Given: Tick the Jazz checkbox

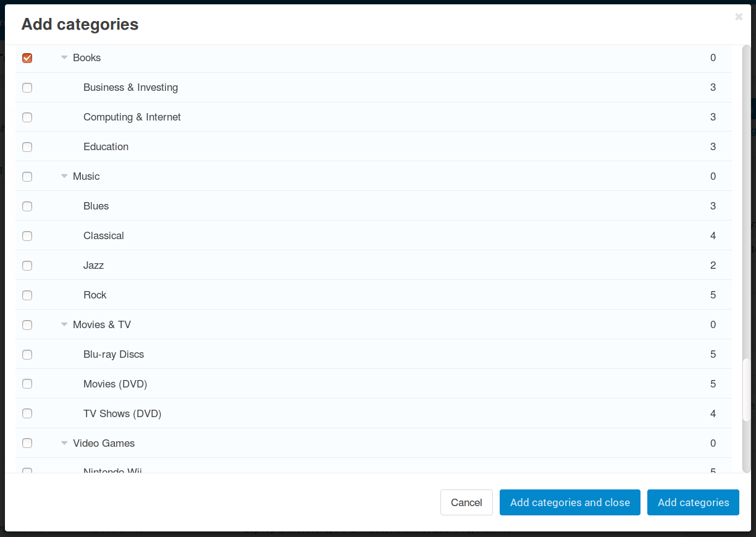Looking at the screenshot, I should pyautogui.click(x=27, y=266).
